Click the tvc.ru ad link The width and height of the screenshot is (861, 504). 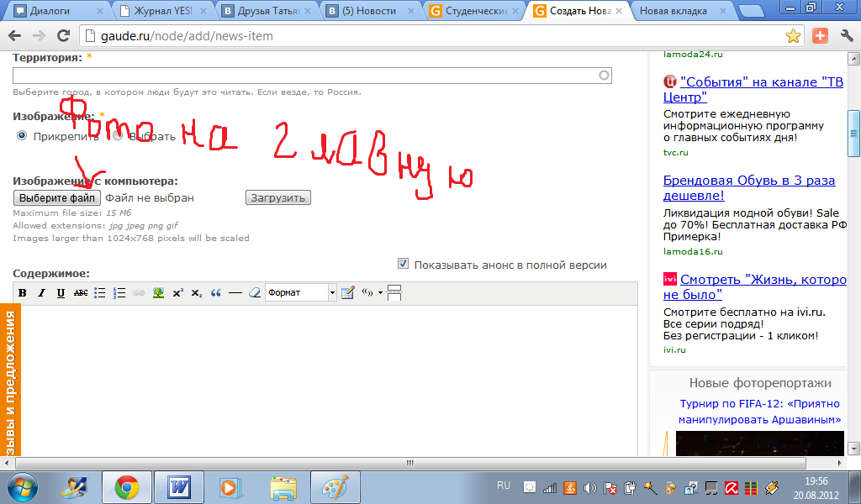click(675, 153)
